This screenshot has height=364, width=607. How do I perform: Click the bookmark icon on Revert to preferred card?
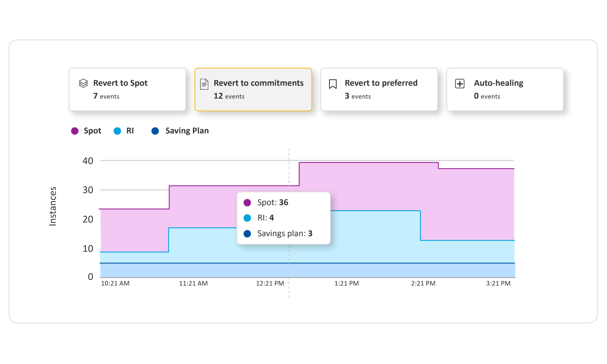[333, 83]
